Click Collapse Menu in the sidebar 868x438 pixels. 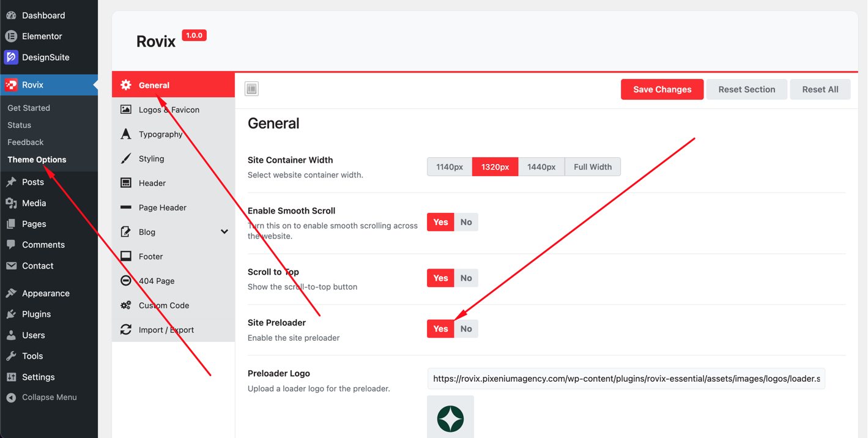[49, 398]
